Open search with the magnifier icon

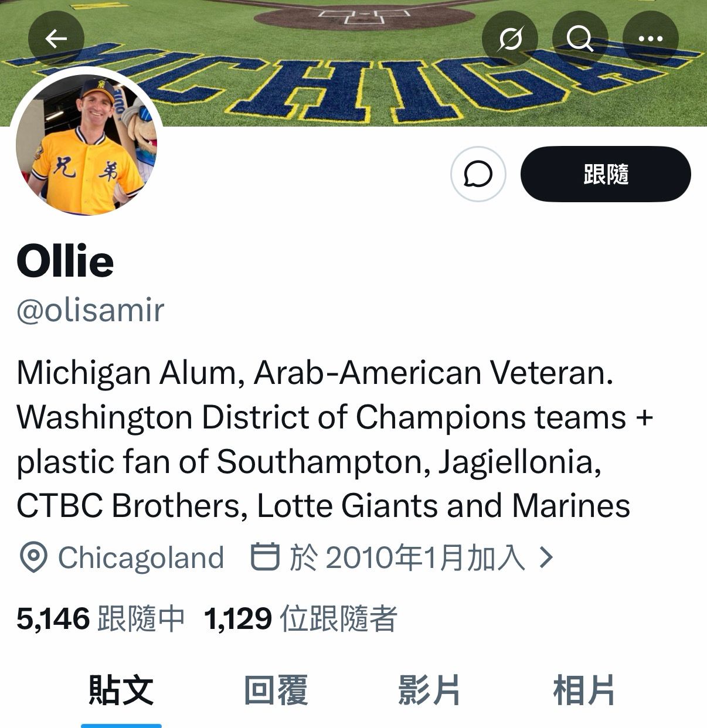pyautogui.click(x=580, y=39)
